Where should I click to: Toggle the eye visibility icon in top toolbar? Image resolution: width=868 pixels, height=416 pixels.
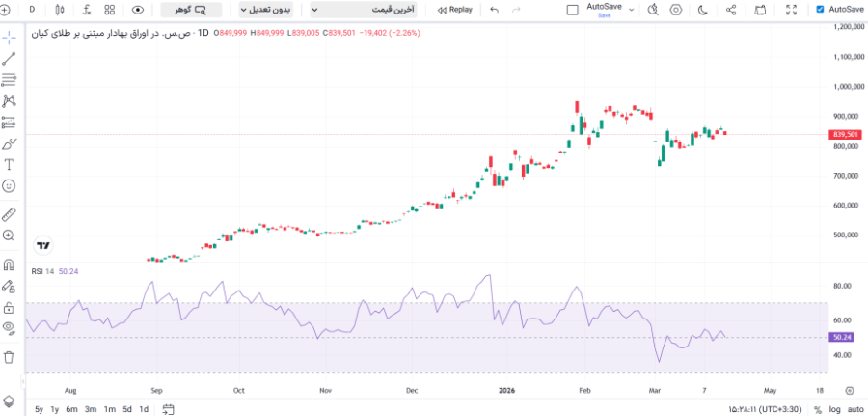pyautogui.click(x=138, y=10)
